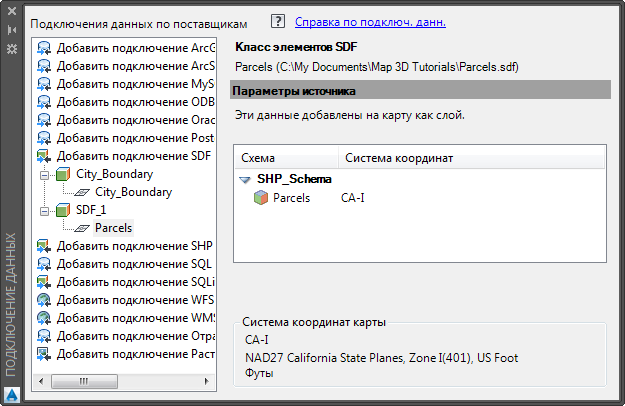Toggle auto-hide on the palette side strip
Viewport: 625px width, 406px height.
(11, 30)
